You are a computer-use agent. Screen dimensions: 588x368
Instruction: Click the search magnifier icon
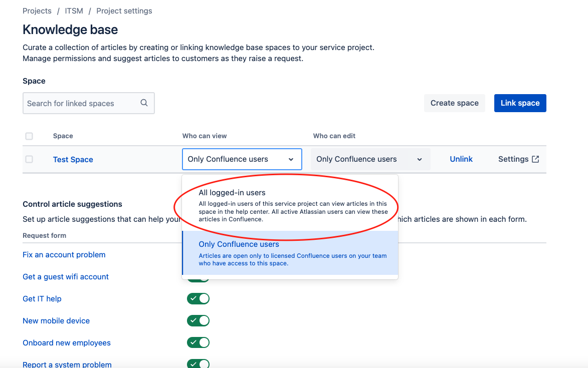click(144, 103)
